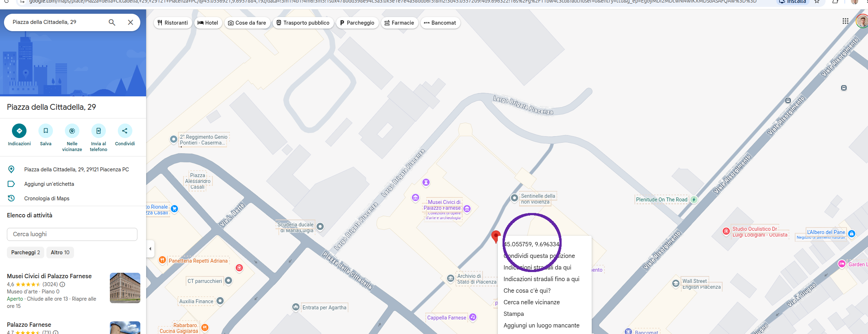Click the Wall Street English Piacenza marker

tap(676, 283)
